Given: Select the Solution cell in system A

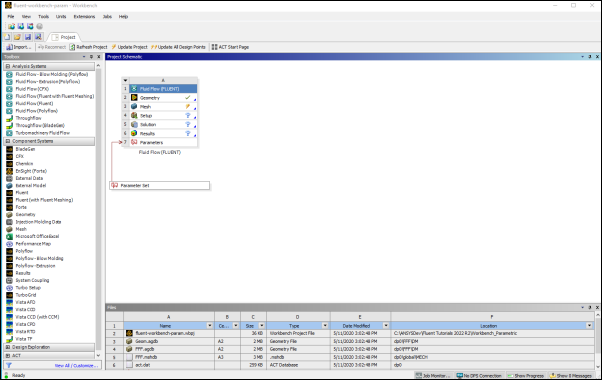Looking at the screenshot, I should [164, 124].
